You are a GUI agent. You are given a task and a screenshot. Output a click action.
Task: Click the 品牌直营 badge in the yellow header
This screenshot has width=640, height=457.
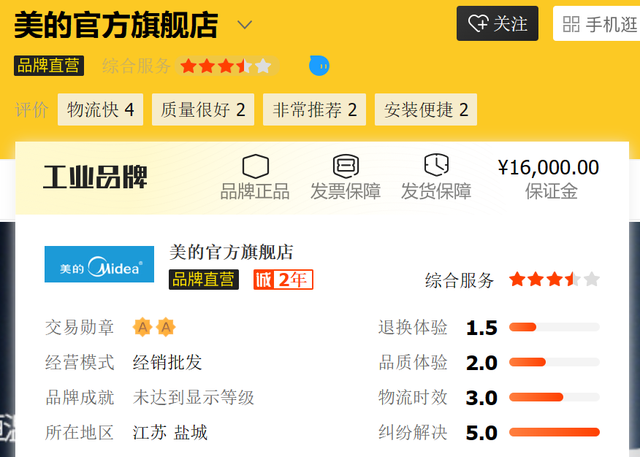(x=49, y=66)
